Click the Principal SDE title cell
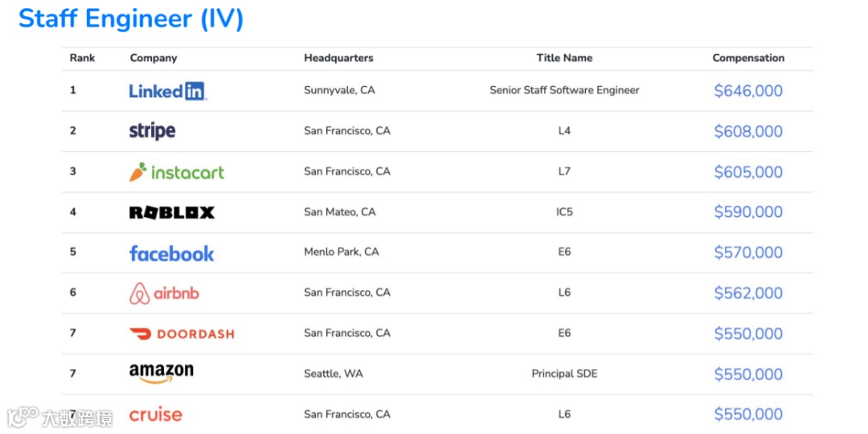868x434 pixels. tap(564, 374)
